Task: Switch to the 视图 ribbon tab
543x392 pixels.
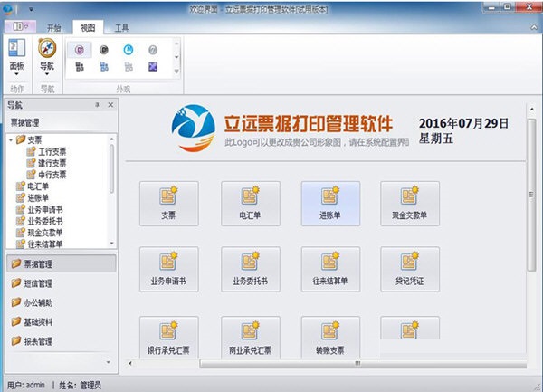Action: coord(88,28)
